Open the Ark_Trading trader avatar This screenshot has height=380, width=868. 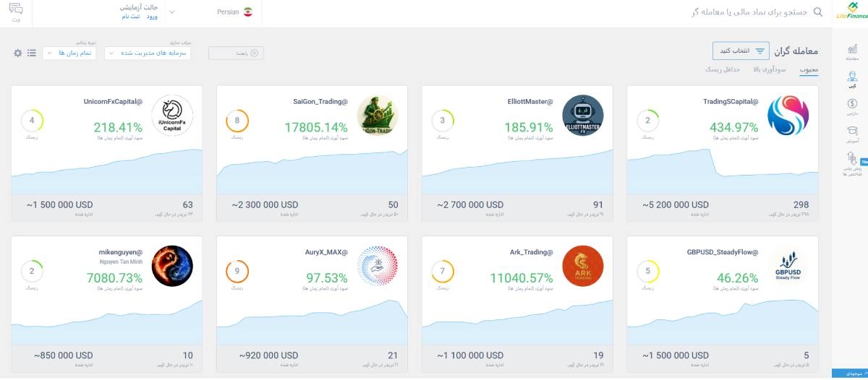click(582, 266)
